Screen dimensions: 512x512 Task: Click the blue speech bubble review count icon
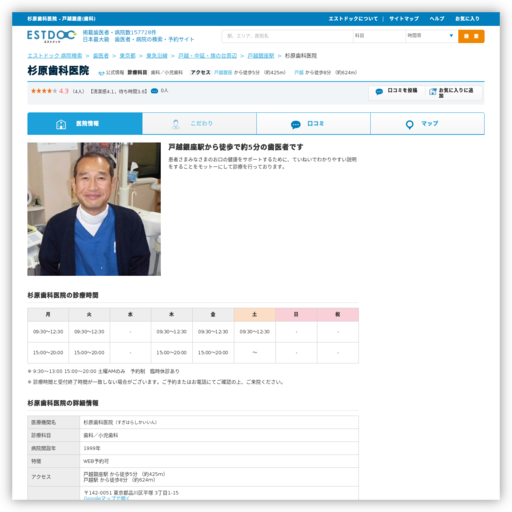click(154, 91)
